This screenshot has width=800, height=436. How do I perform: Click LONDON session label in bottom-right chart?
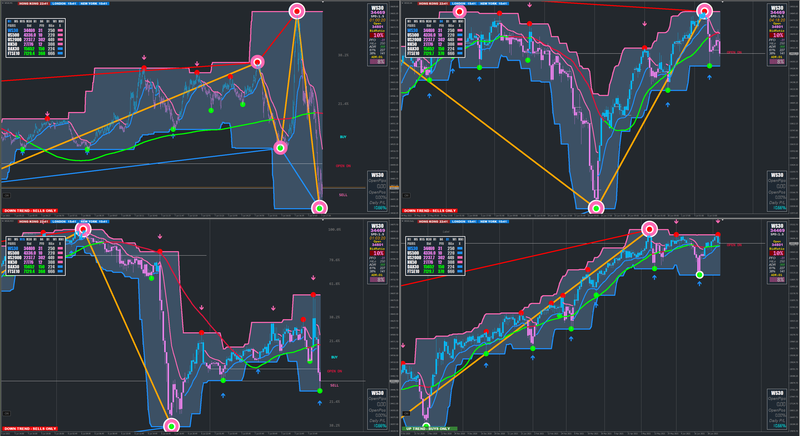pos(465,222)
